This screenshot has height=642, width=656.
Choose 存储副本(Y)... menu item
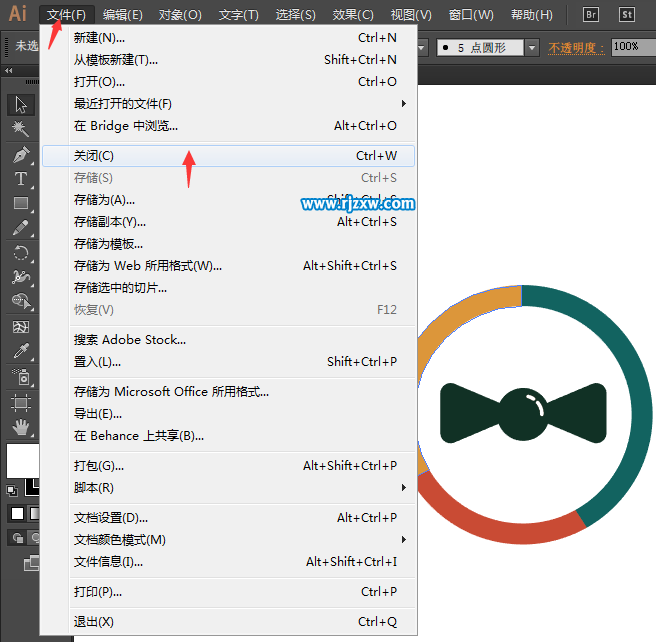click(228, 222)
